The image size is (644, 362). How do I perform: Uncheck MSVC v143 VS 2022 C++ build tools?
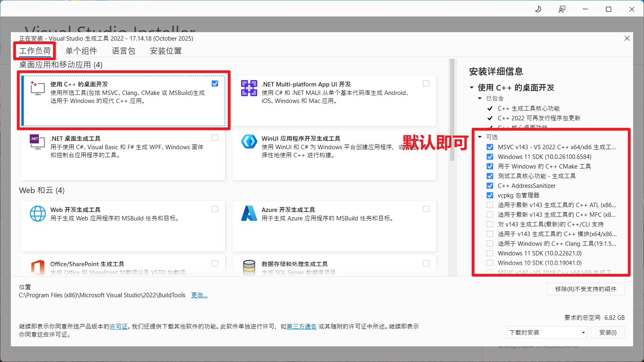(490, 147)
